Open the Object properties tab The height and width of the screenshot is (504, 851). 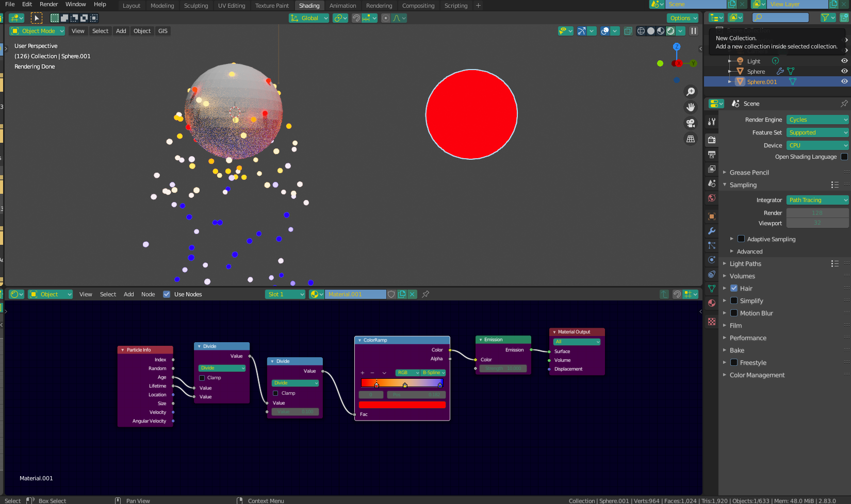pos(712,216)
